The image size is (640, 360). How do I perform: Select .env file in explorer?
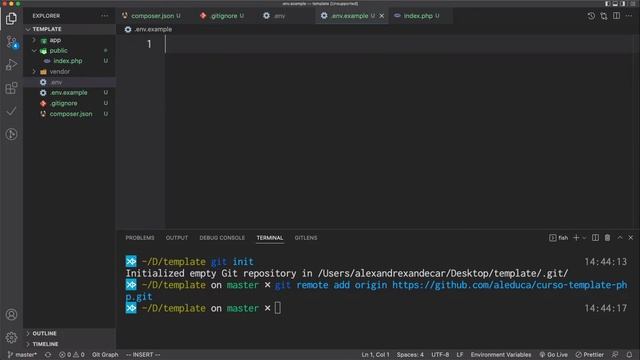(69, 82)
